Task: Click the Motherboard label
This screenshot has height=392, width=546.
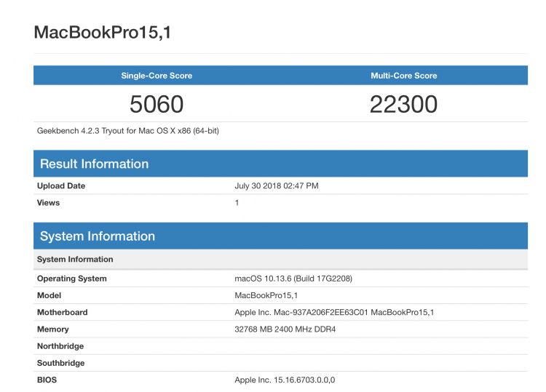Action: 63,312
